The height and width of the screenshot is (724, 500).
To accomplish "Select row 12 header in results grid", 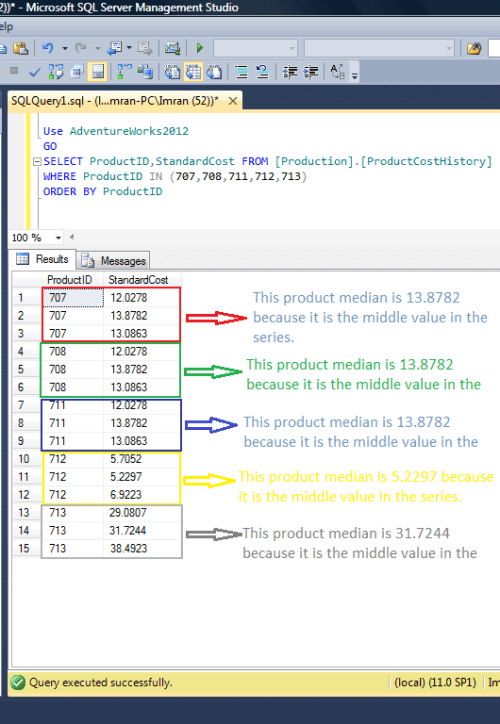I will click(26, 495).
